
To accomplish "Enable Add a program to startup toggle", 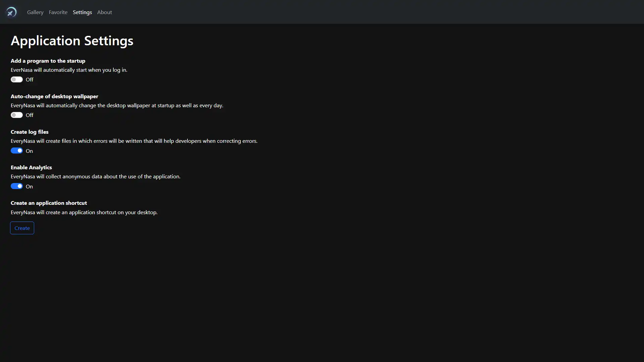I will coord(16,79).
